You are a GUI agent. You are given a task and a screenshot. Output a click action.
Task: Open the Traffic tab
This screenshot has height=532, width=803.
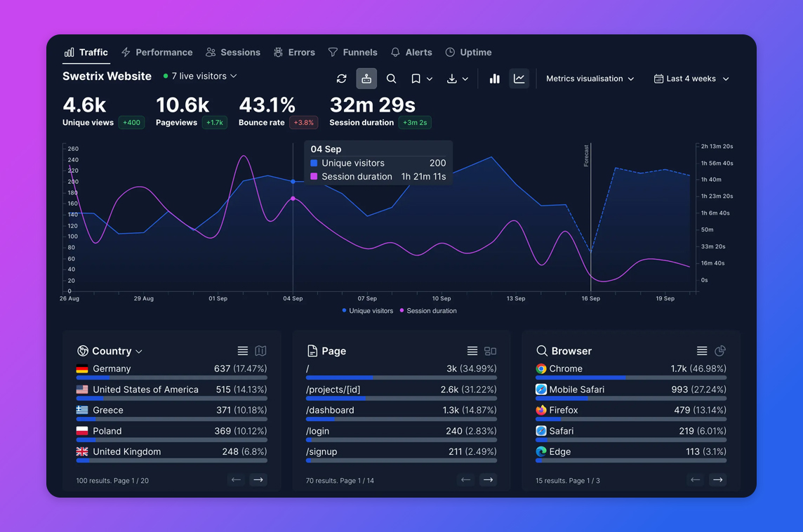coord(86,52)
